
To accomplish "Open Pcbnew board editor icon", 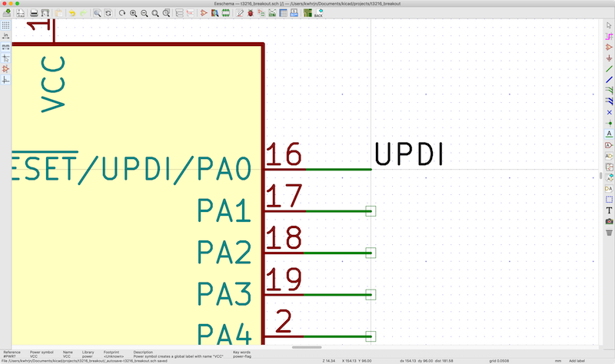I will pos(308,13).
